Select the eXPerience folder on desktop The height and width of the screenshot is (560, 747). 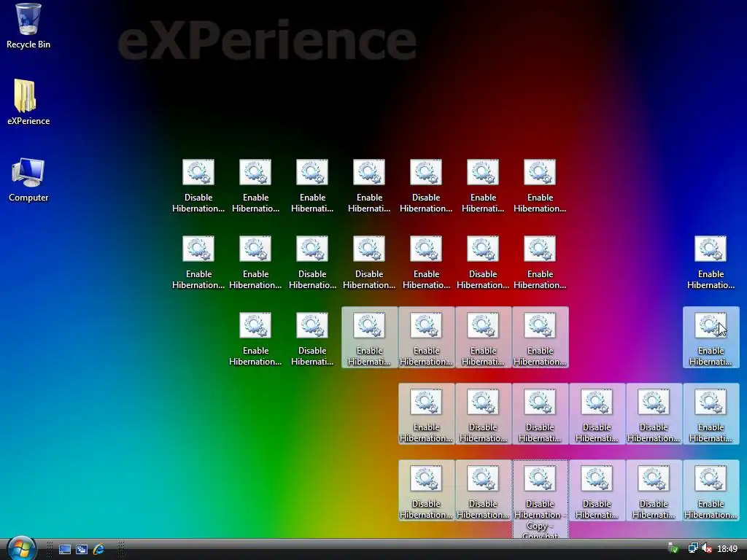[28, 102]
